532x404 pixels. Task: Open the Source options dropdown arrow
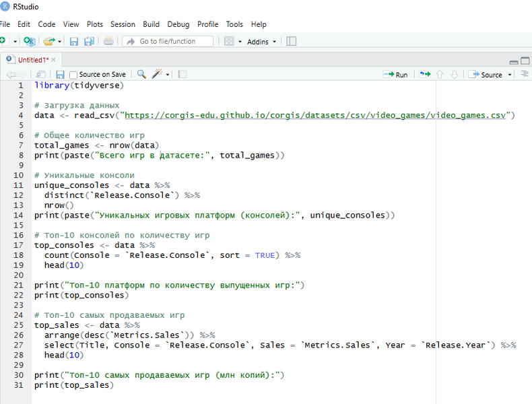point(510,75)
